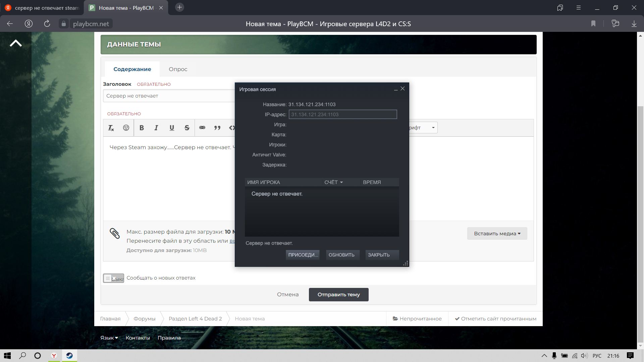Click the remove formatting icon in editor toolbar
644x362 pixels.
[x=111, y=128]
